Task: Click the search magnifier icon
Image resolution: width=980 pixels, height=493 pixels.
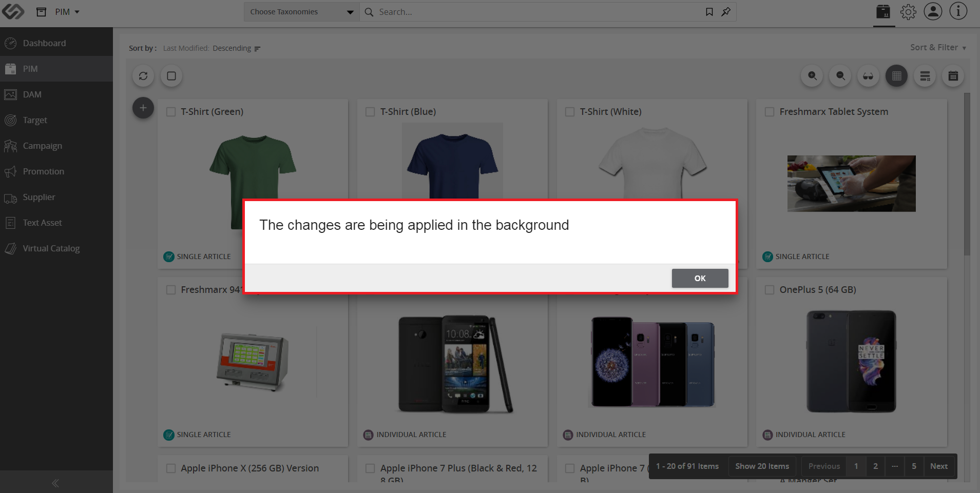Action: pos(369,12)
